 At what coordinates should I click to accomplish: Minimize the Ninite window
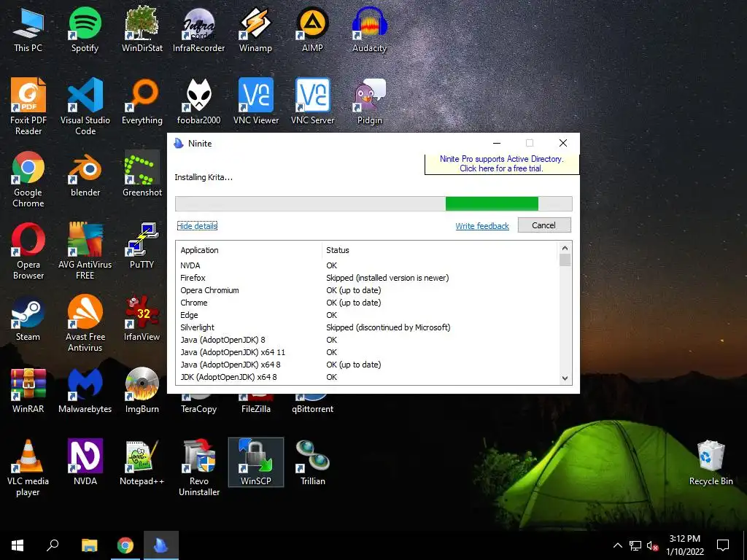pos(496,143)
